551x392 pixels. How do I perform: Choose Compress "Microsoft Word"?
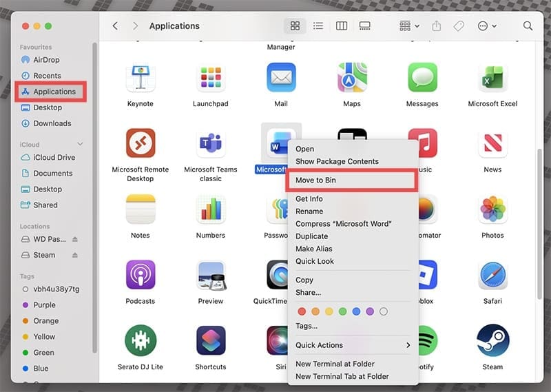pos(353,224)
